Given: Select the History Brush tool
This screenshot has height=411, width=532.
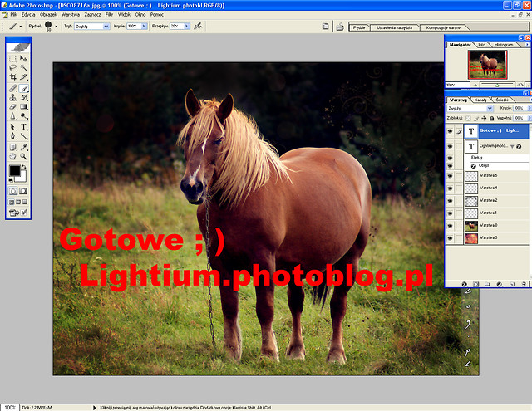Looking at the screenshot, I should 23,98.
